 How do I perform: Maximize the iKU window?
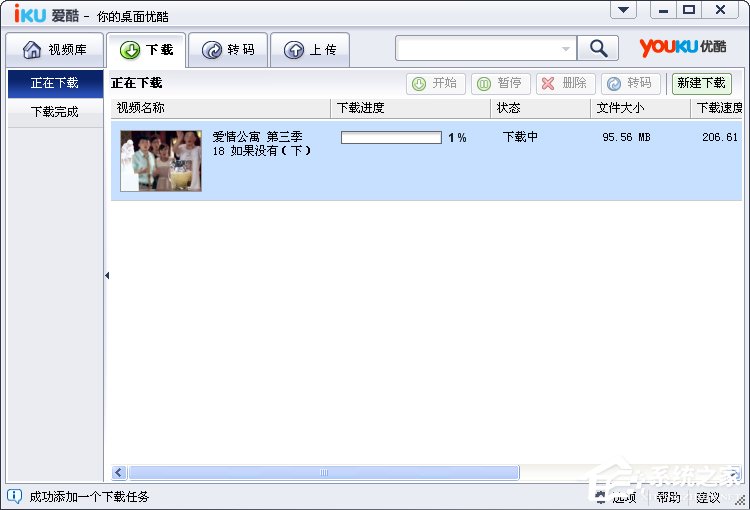689,10
